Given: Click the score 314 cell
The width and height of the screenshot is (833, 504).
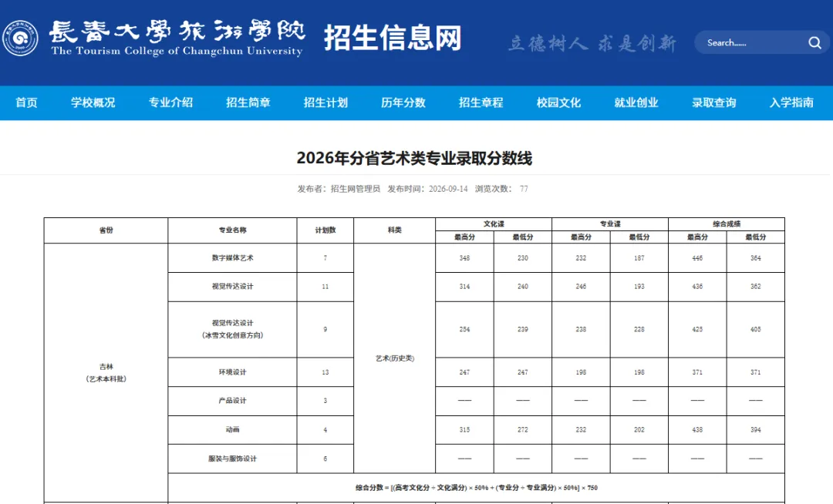Looking at the screenshot, I should pyautogui.click(x=464, y=287).
